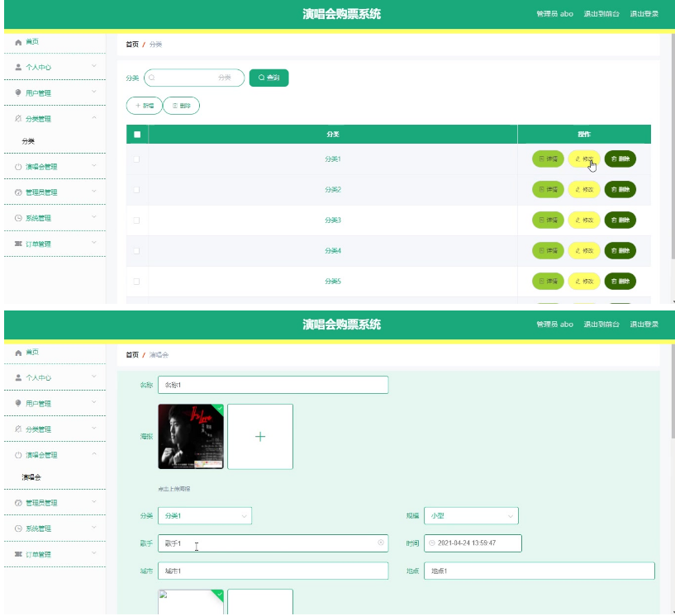This screenshot has height=616, width=675.
Task: Click the vertical scrollbar of the 分类 page
Action: coord(673,146)
